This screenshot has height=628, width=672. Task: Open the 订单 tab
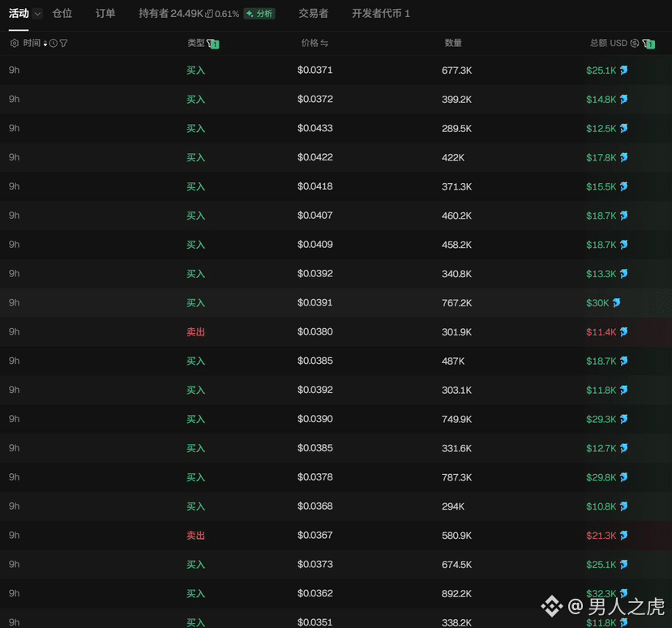click(105, 14)
